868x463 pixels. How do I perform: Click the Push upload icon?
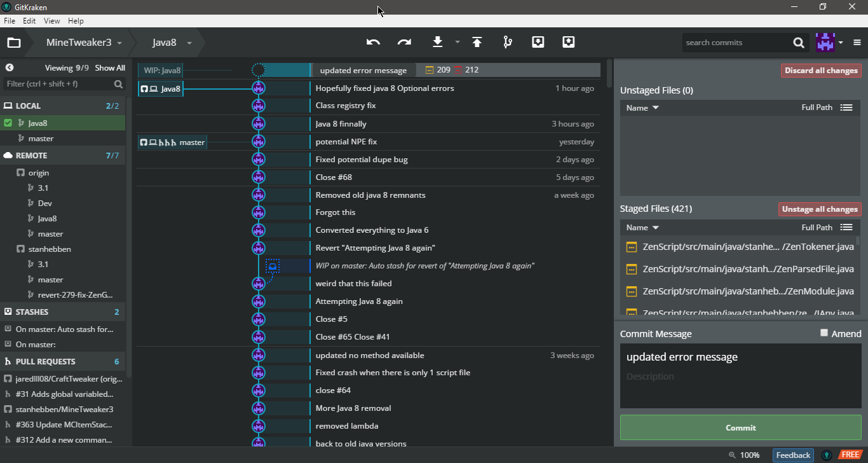coord(477,43)
